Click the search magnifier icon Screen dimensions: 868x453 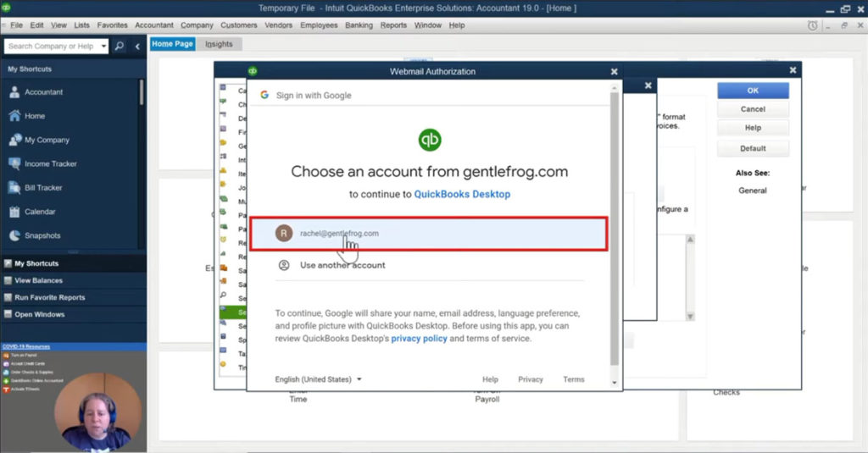click(120, 46)
